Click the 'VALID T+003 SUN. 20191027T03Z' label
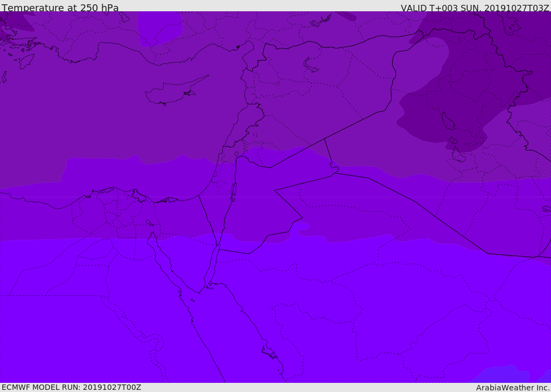The width and height of the screenshot is (551, 392). point(475,8)
